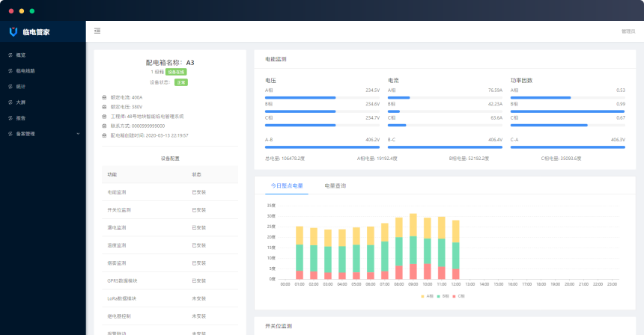Open 统计 in the sidebar menu
The height and width of the screenshot is (335, 644).
tap(43, 87)
